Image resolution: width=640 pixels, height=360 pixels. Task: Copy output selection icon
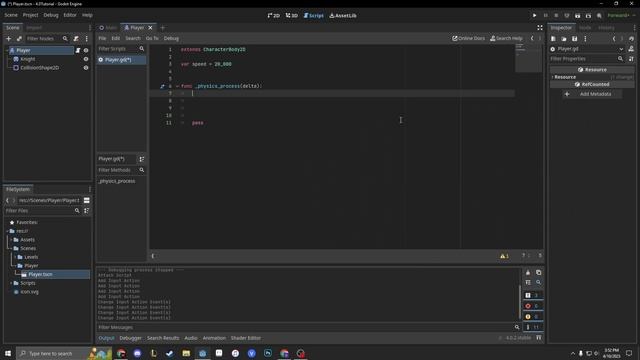[x=538, y=272]
